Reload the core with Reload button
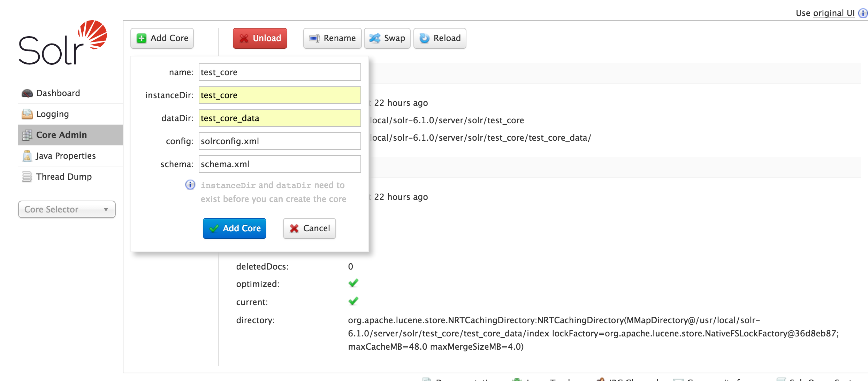This screenshot has height=381, width=868. pyautogui.click(x=440, y=38)
